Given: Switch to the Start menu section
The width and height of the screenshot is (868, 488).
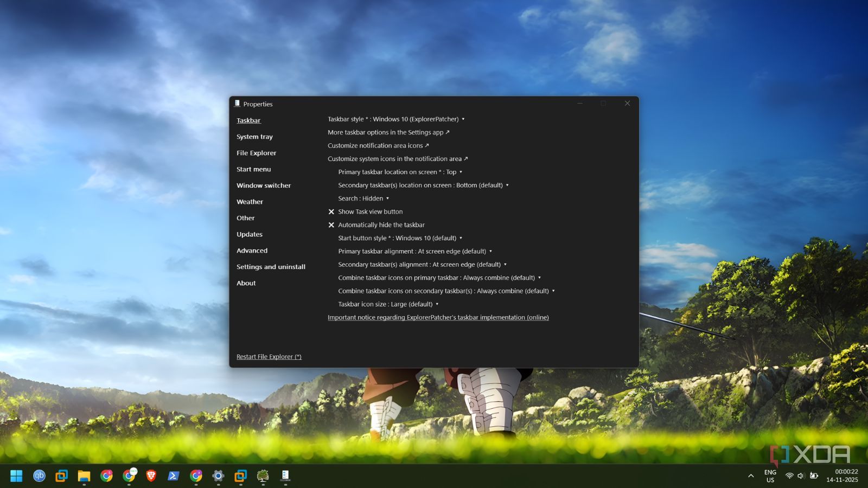Looking at the screenshot, I should coord(253,169).
